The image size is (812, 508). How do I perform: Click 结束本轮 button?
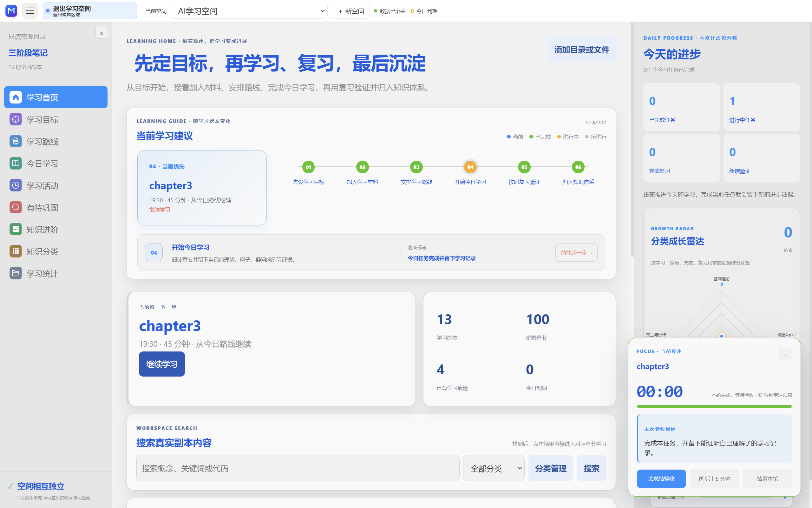click(767, 478)
